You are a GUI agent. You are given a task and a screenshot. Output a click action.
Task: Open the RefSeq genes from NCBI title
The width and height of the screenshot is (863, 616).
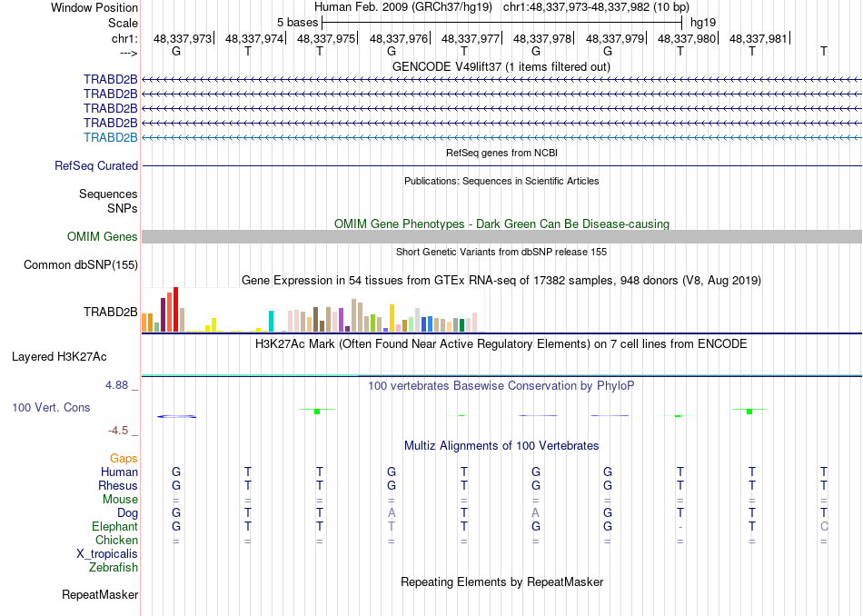(x=501, y=153)
